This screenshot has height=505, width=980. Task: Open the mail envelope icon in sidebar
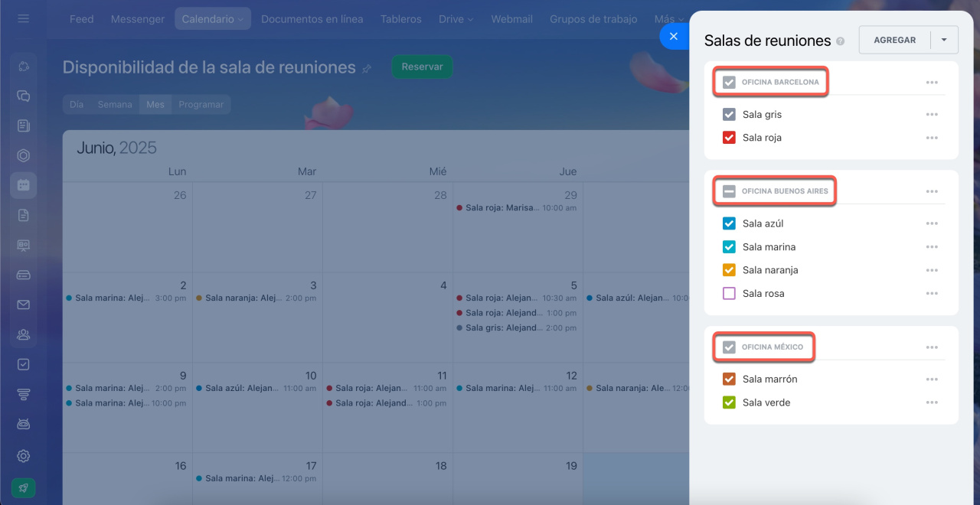click(24, 305)
